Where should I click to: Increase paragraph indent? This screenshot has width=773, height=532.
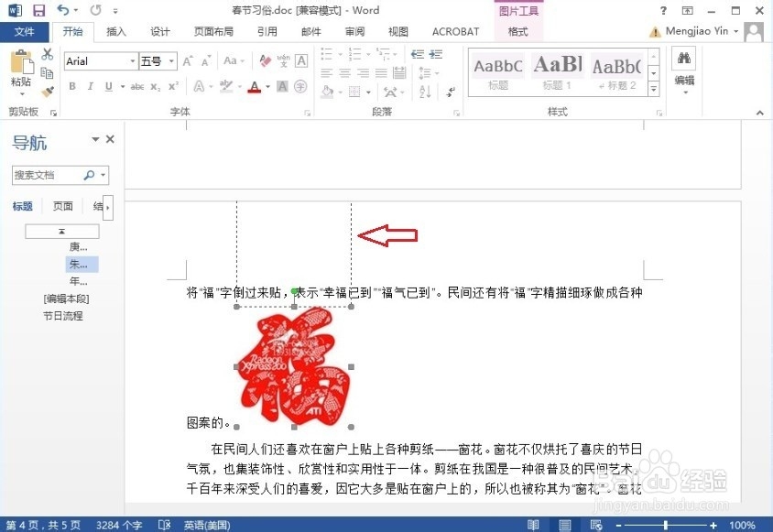click(436, 54)
